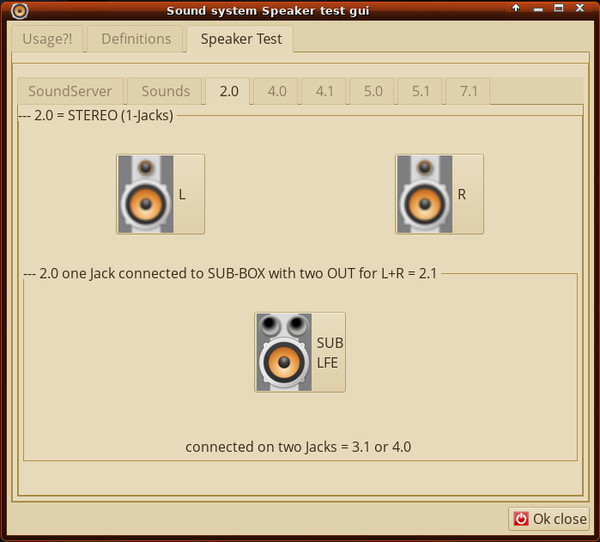This screenshot has width=600, height=542.
Task: Click the 'Sound system Speaker test gui' title bar
Action: (x=300, y=10)
